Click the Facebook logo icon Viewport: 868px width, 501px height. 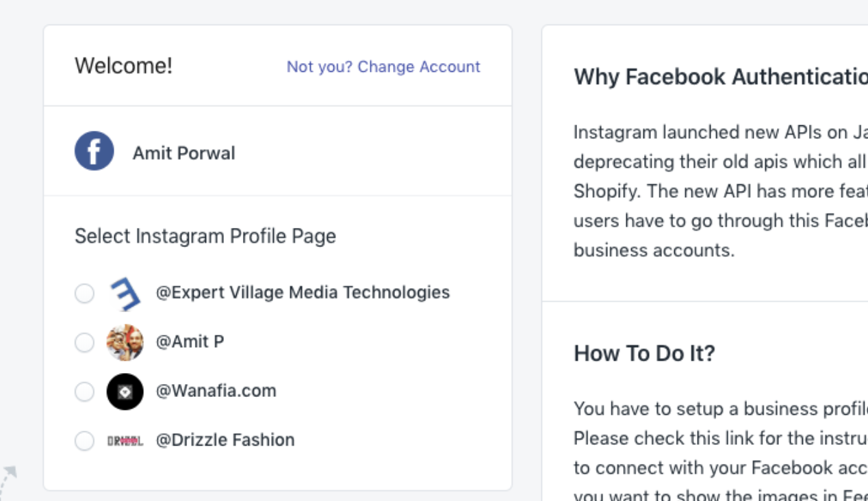pyautogui.click(x=94, y=151)
